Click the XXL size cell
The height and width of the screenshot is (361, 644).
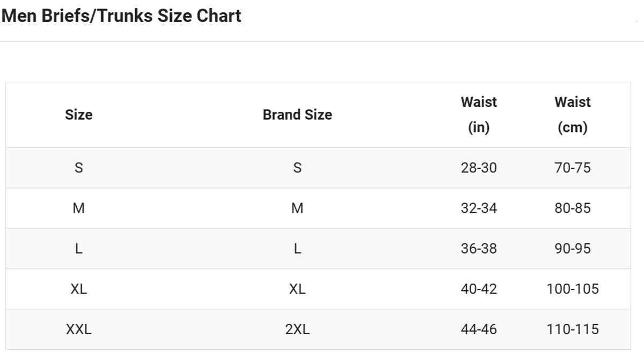pyautogui.click(x=78, y=329)
